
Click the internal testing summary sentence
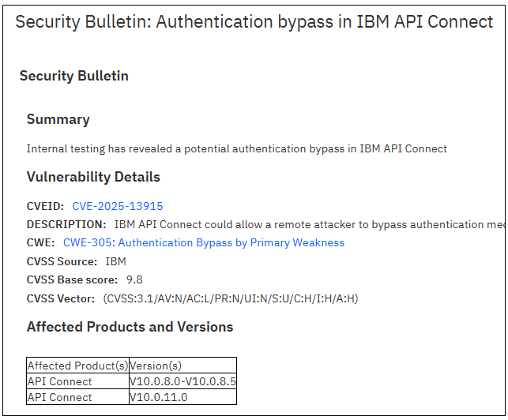click(x=237, y=148)
